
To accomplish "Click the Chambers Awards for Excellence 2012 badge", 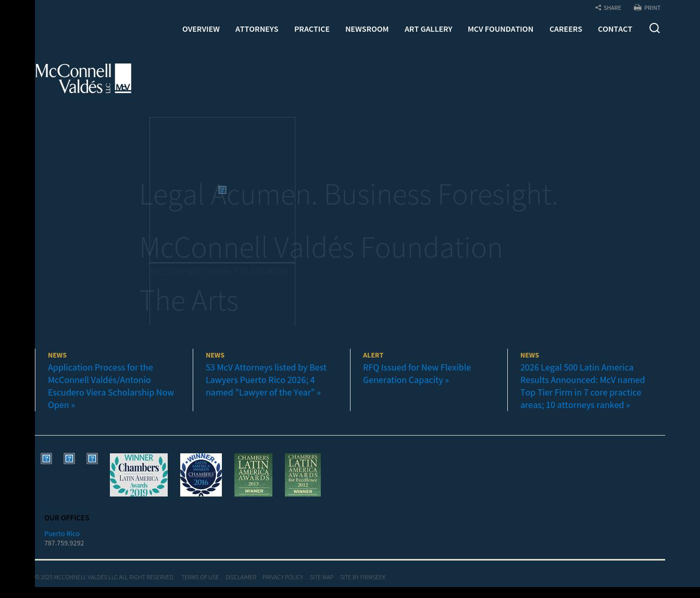I will 303,475.
